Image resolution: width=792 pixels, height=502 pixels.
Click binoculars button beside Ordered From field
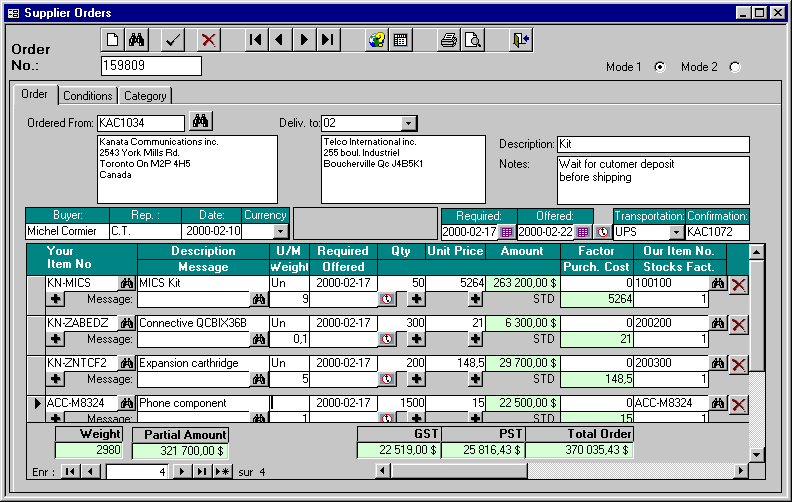point(201,122)
